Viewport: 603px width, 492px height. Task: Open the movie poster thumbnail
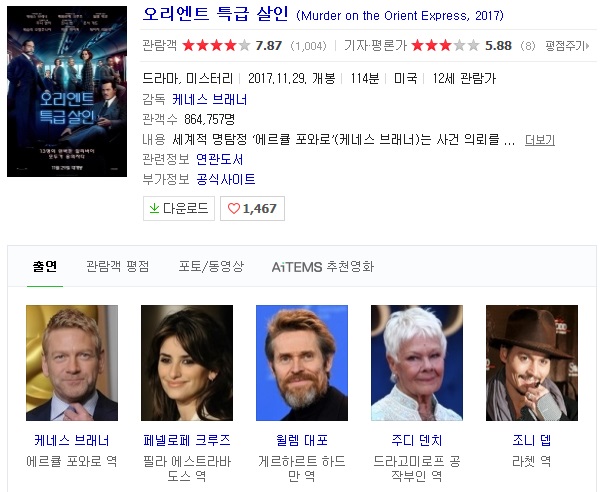point(67,92)
